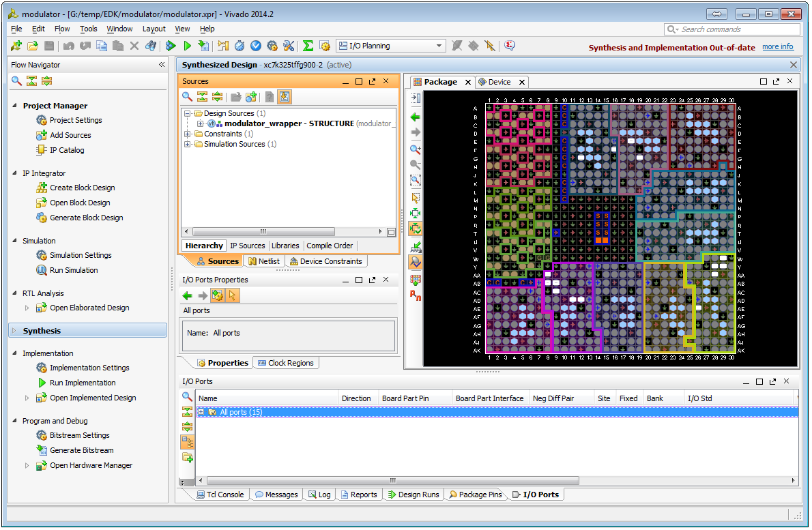Image resolution: width=812 pixels, height=530 pixels.
Task: Click Run Simulation
Action: pos(74,270)
